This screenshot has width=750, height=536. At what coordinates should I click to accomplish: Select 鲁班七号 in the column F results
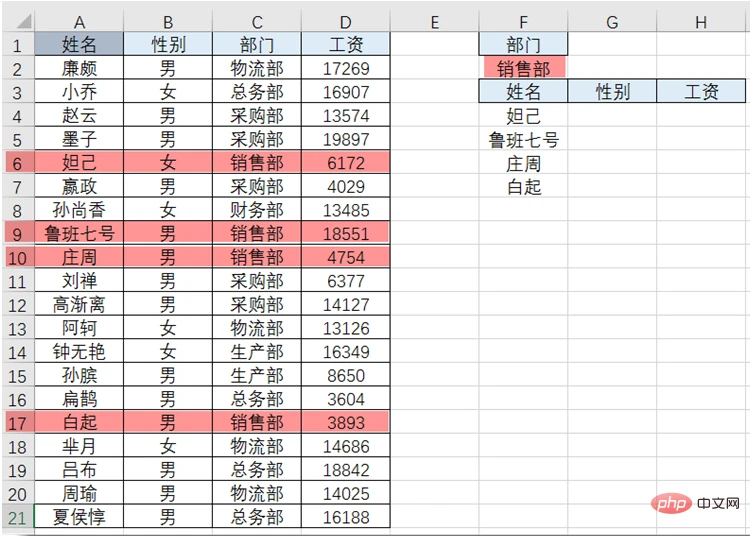click(523, 139)
